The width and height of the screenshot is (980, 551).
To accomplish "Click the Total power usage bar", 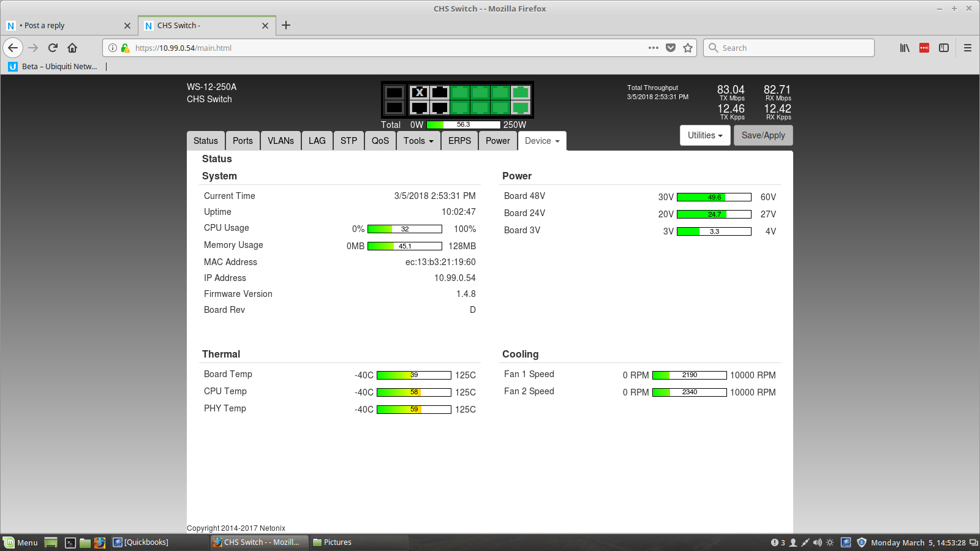I will click(x=464, y=125).
